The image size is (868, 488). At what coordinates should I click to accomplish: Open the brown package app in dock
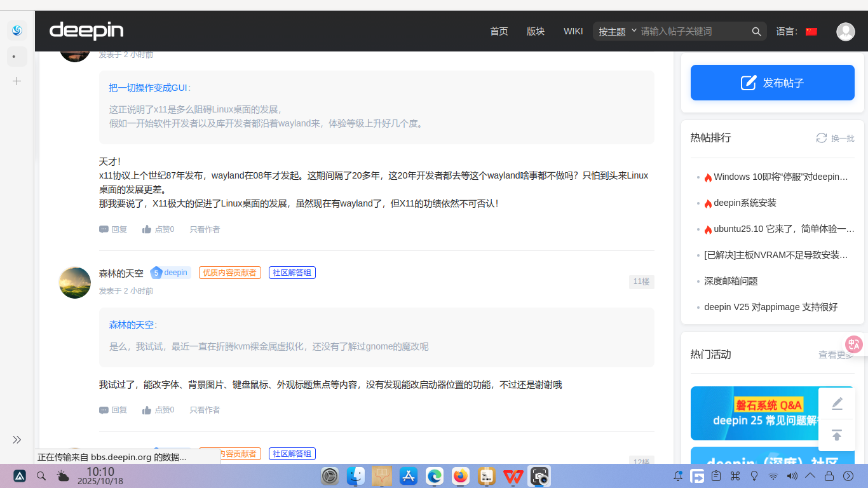[x=382, y=476]
